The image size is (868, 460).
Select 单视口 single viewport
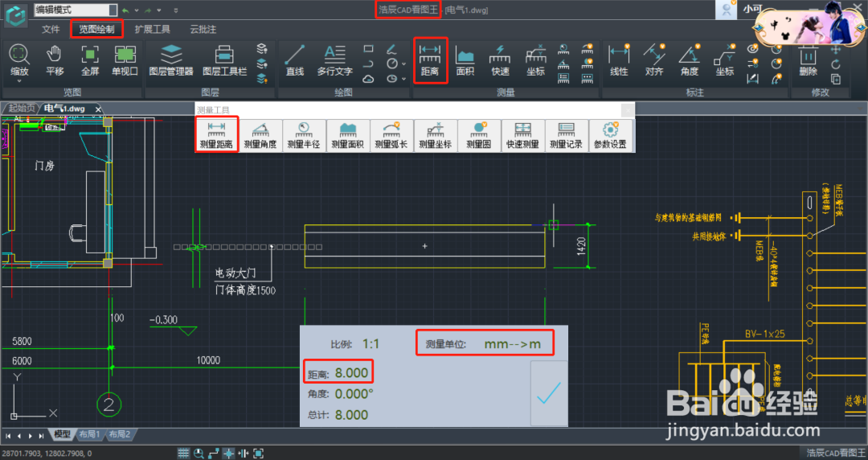(125, 60)
